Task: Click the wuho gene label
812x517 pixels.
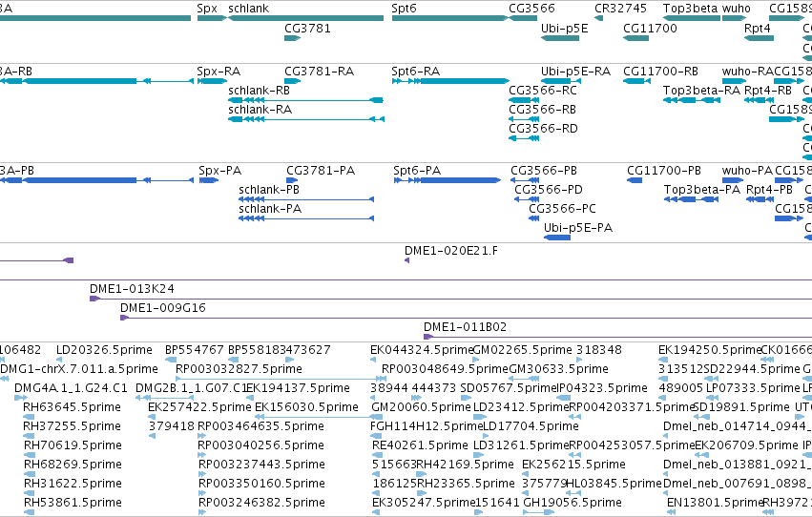Action: [736, 9]
